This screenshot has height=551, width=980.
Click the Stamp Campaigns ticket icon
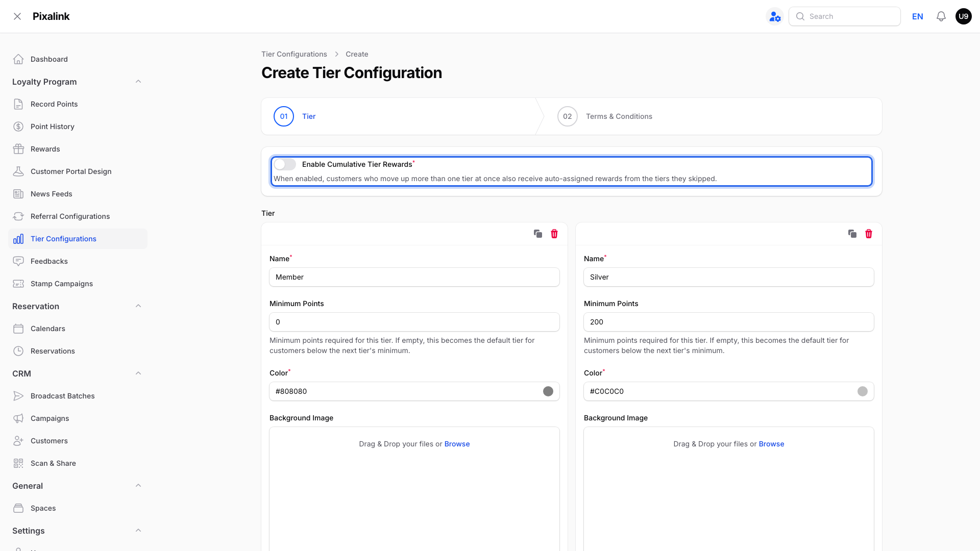tap(18, 284)
